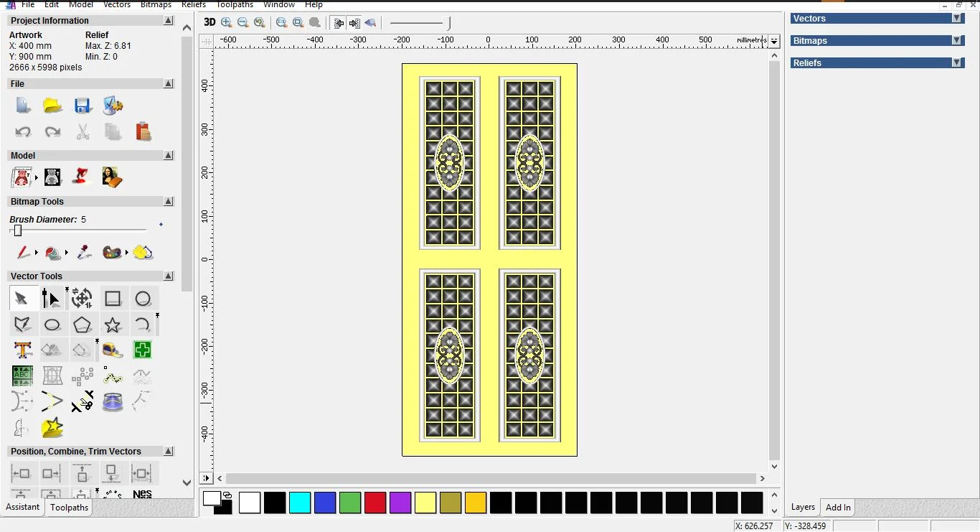Collapse the Model section
Screen dimensions: 980x532
point(169,155)
